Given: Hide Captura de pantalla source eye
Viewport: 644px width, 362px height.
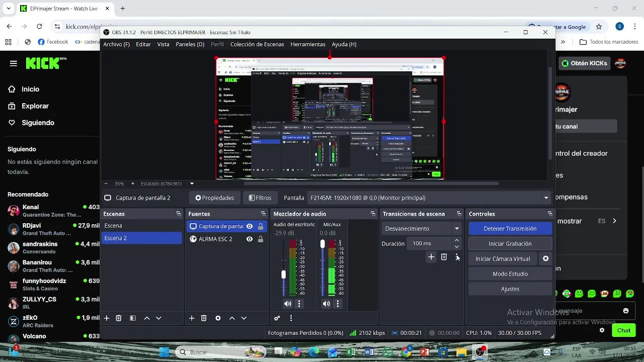Looking at the screenshot, I should click(x=250, y=227).
